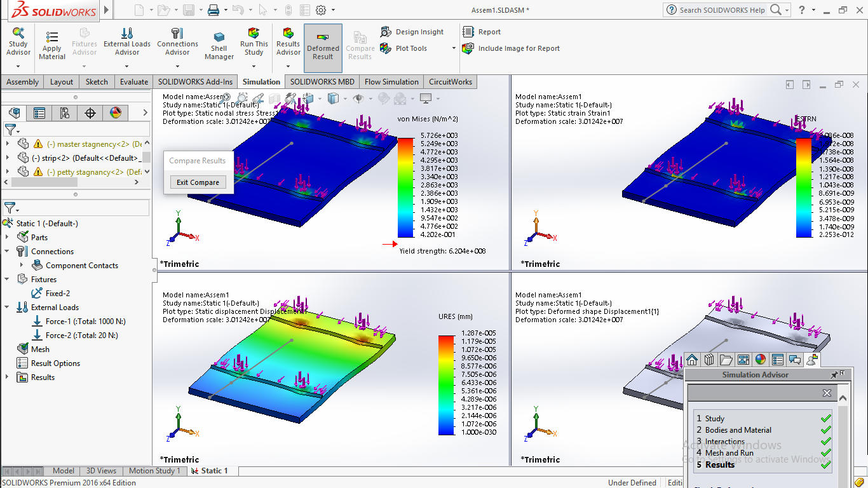This screenshot has height=488, width=868.
Task: Open the File Explorer tab in the Task Pane
Action: point(726,360)
